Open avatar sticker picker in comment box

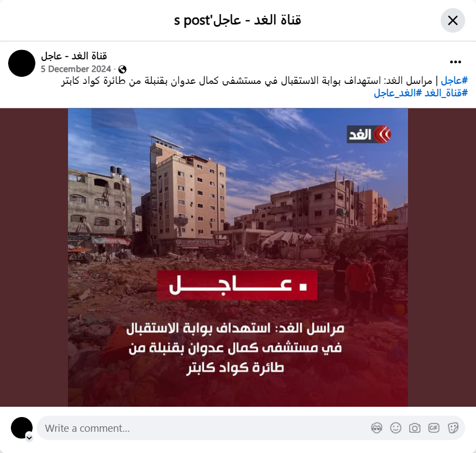click(x=376, y=428)
